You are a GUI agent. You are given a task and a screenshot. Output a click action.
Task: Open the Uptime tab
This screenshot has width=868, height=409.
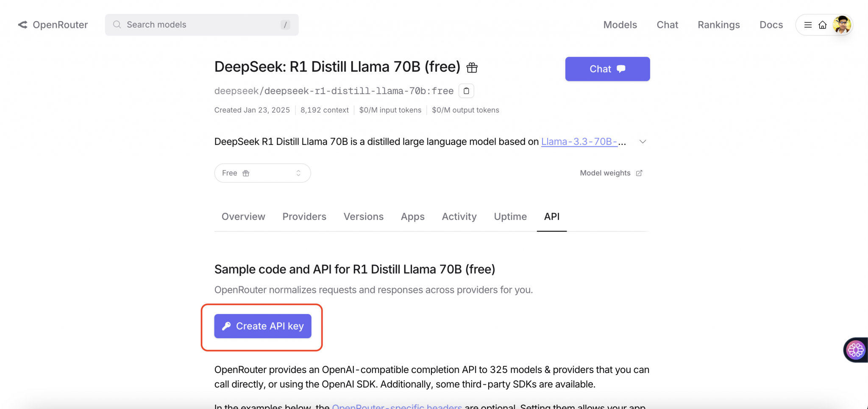(510, 217)
